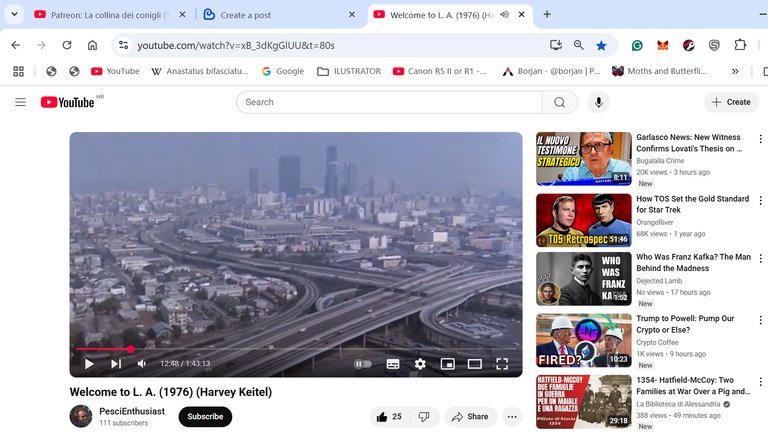
Task: Enable the miniplayer
Action: pyautogui.click(x=448, y=363)
